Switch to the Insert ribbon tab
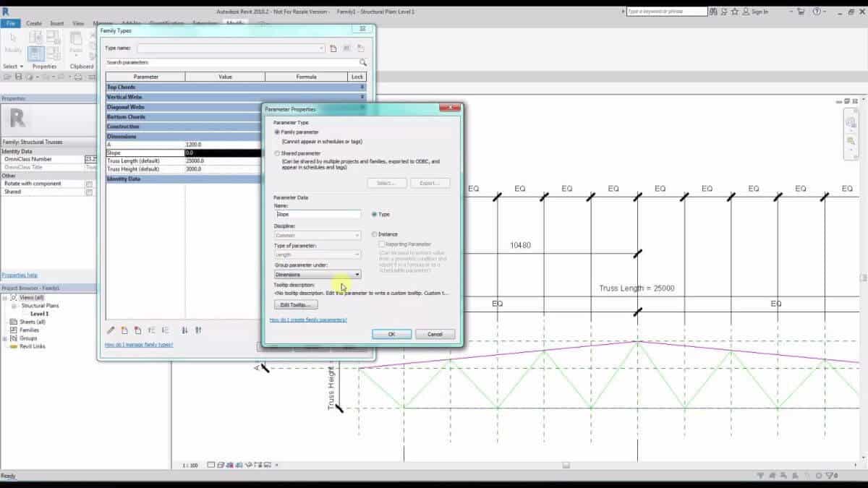Screen dimensions: 868x488 point(57,23)
